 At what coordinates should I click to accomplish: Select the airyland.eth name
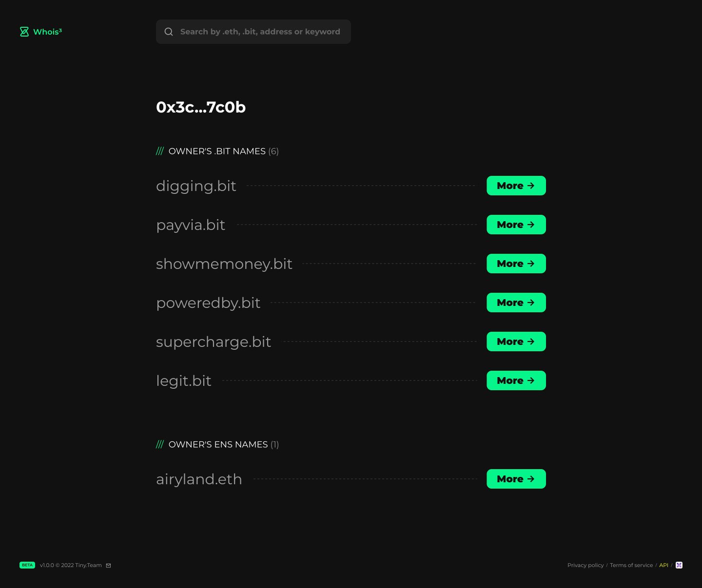point(199,479)
